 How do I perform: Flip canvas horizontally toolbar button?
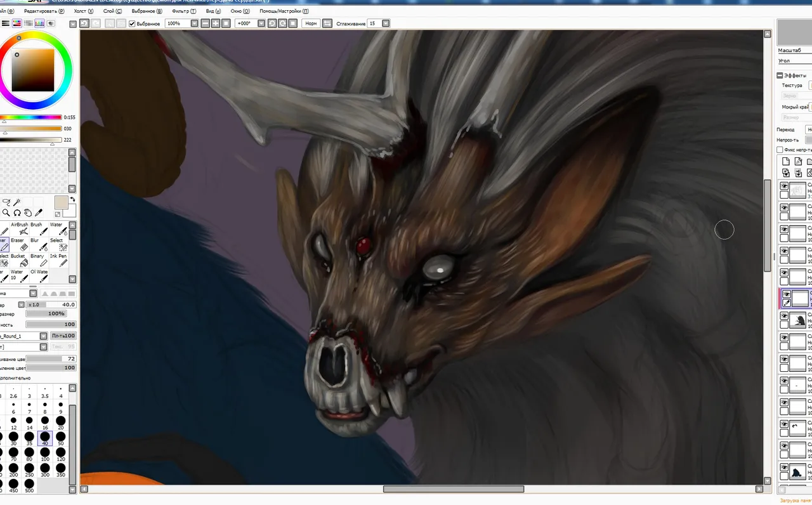[327, 23]
